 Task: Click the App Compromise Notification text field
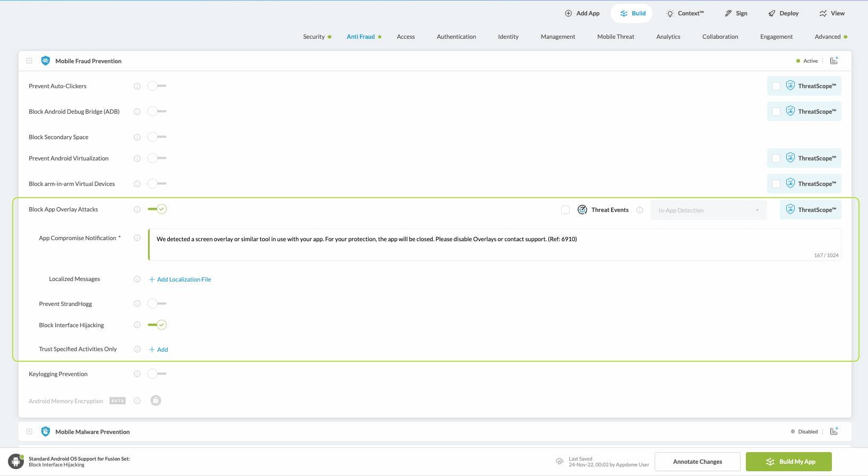pyautogui.click(x=494, y=244)
